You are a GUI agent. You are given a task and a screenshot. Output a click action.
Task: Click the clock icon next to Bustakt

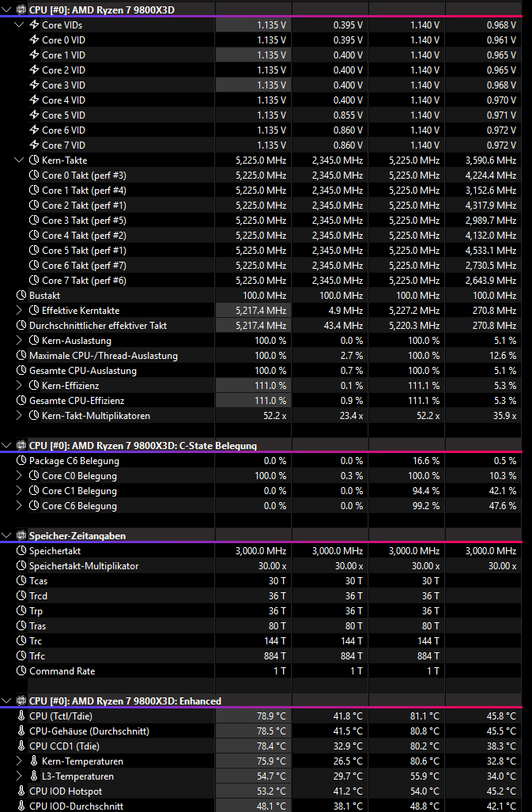[21, 295]
